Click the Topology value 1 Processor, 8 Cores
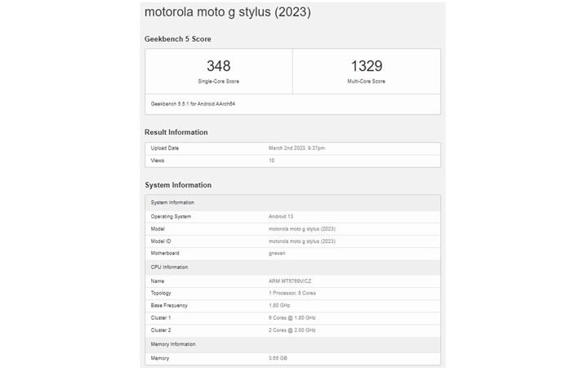Screen dimensions: 588x368 [x=294, y=293]
